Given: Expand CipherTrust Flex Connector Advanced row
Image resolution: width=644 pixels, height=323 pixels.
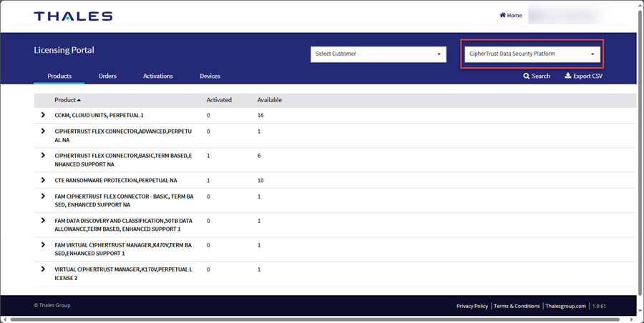Looking at the screenshot, I should point(43,131).
